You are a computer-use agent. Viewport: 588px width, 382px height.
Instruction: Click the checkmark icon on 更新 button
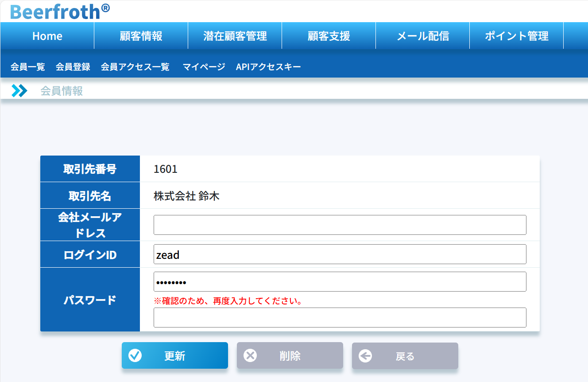135,355
